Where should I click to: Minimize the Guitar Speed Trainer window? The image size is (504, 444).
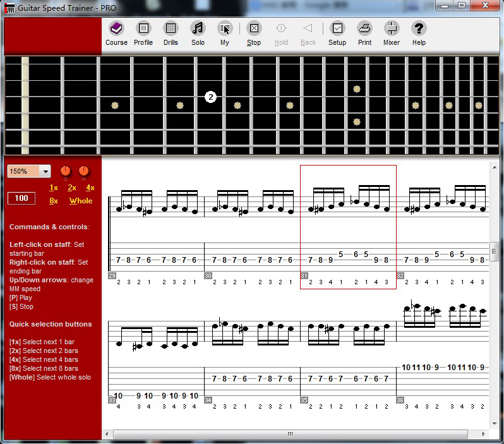(445, 6)
